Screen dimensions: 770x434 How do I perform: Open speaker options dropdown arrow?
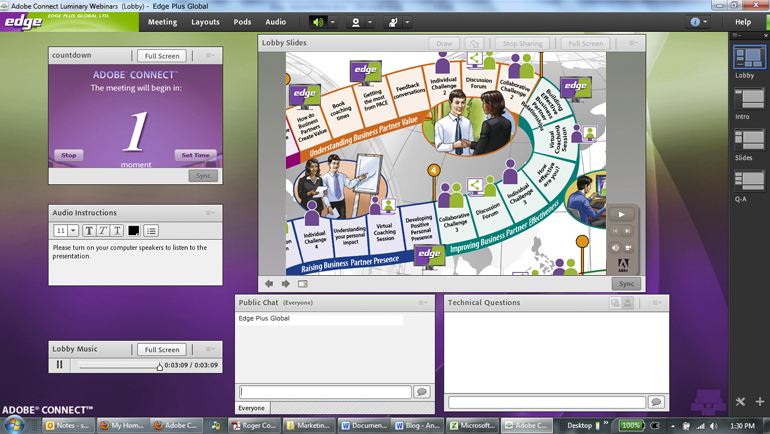tap(332, 22)
